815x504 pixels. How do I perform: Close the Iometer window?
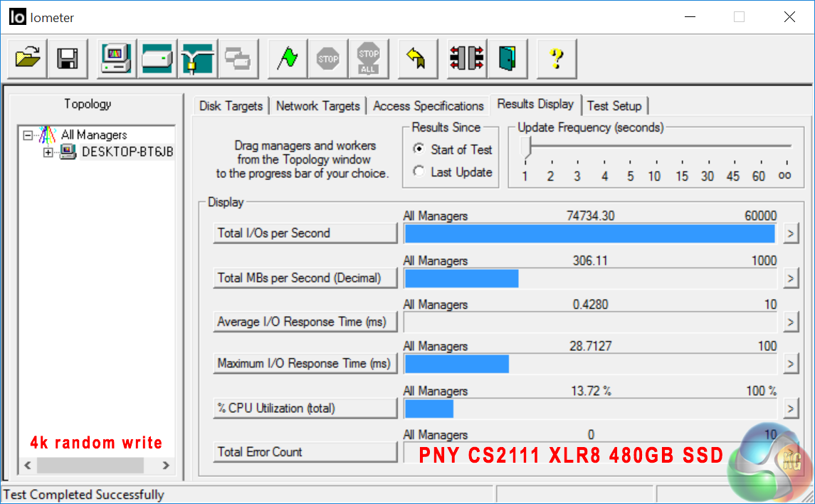pyautogui.click(x=789, y=17)
